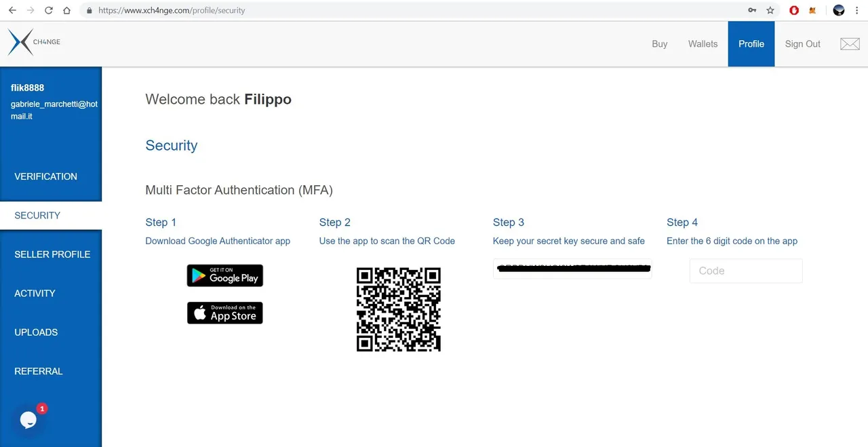
Task: Click the Step 3 label
Action: click(509, 222)
